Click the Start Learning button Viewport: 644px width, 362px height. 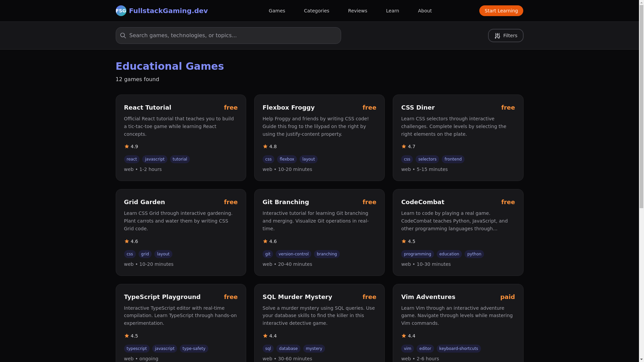click(x=501, y=11)
